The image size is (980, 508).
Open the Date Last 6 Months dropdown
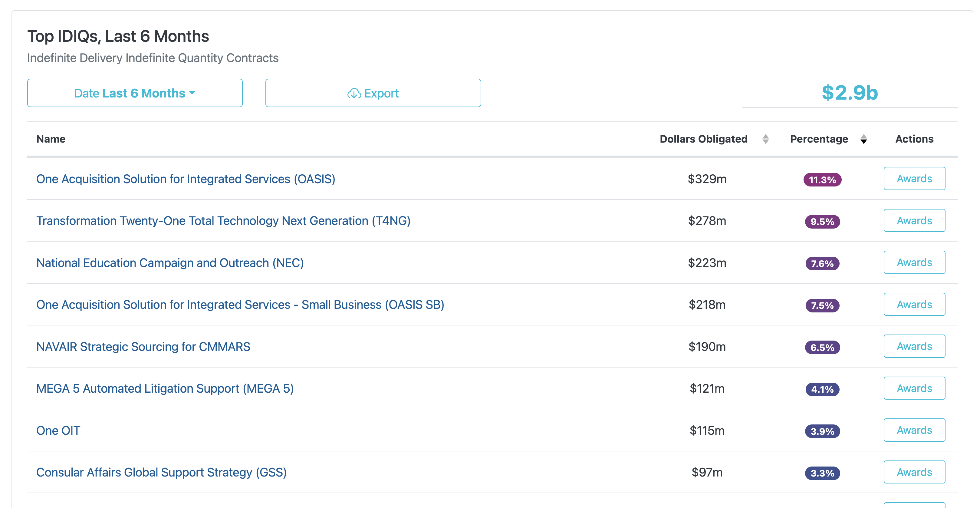[135, 93]
